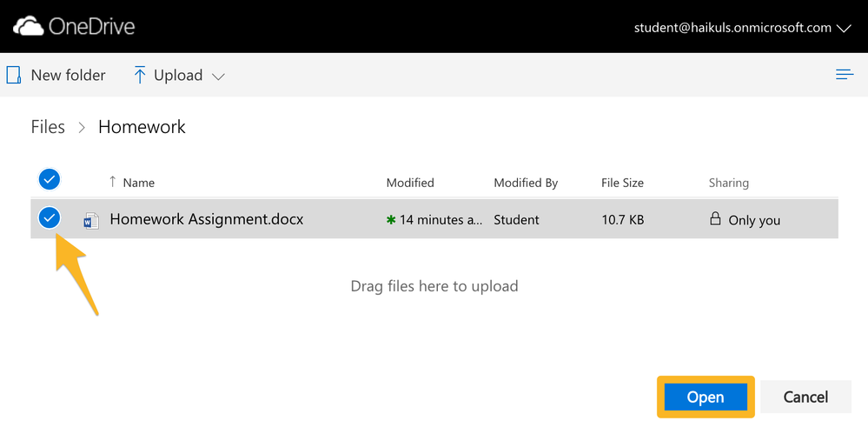Screen dimensions: 868x421
Task: Click the 14 minutes ago modified time
Action: click(x=441, y=220)
